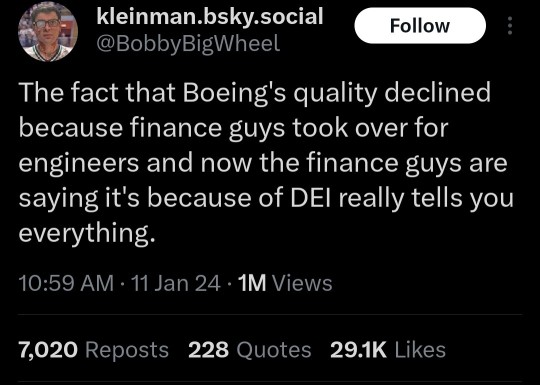Click the kleinman profile avatar photo

pos(48,31)
